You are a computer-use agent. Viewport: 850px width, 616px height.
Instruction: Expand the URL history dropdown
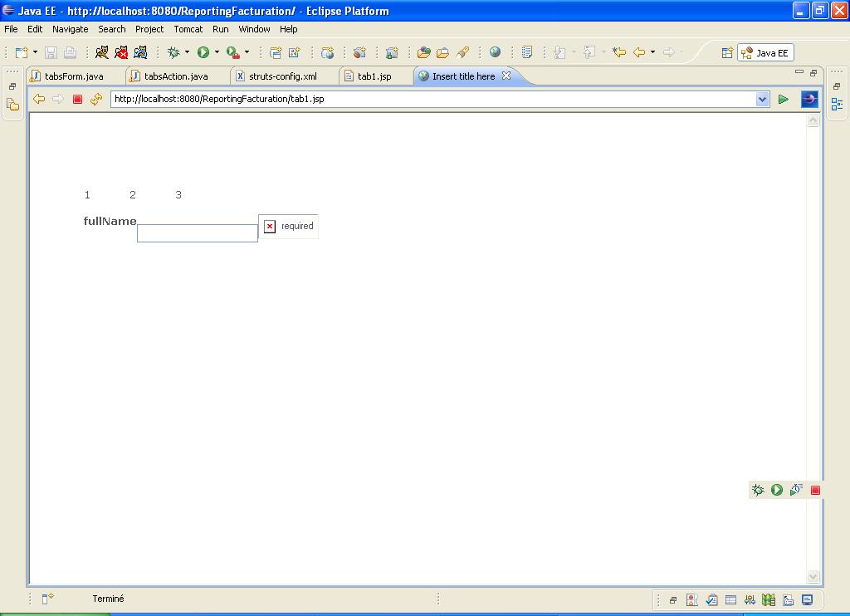tap(763, 100)
